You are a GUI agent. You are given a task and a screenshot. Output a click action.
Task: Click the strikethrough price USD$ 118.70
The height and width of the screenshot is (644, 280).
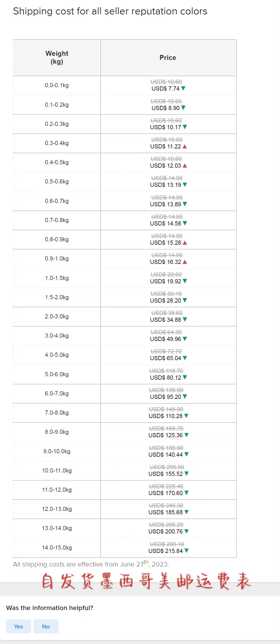166,371
